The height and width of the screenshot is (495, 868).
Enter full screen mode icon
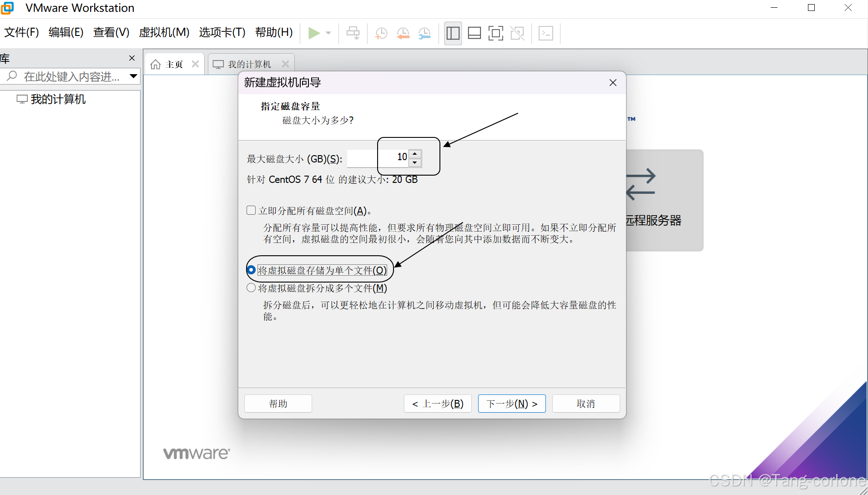coord(496,33)
